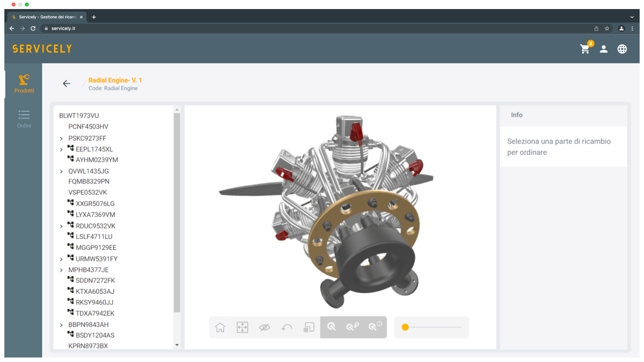Click the tree scrollbar down arrow
644x362 pixels.
pyautogui.click(x=177, y=345)
